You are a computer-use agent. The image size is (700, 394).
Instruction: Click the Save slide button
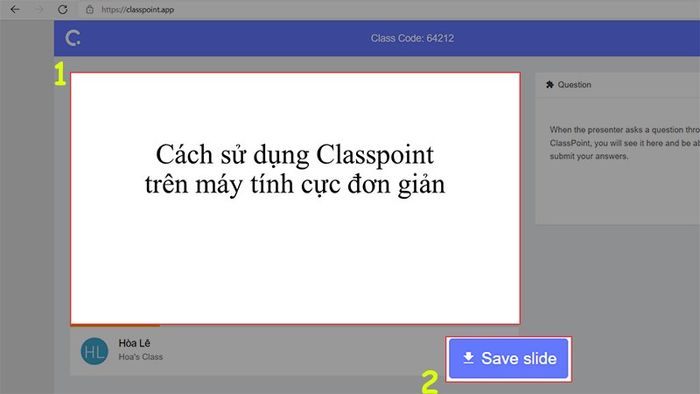pyautogui.click(x=508, y=358)
